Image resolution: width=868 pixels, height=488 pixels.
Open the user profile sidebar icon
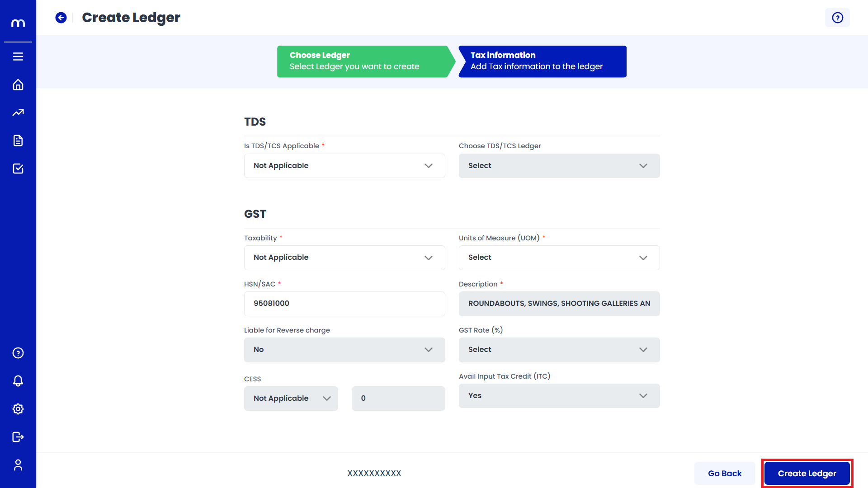[18, 465]
